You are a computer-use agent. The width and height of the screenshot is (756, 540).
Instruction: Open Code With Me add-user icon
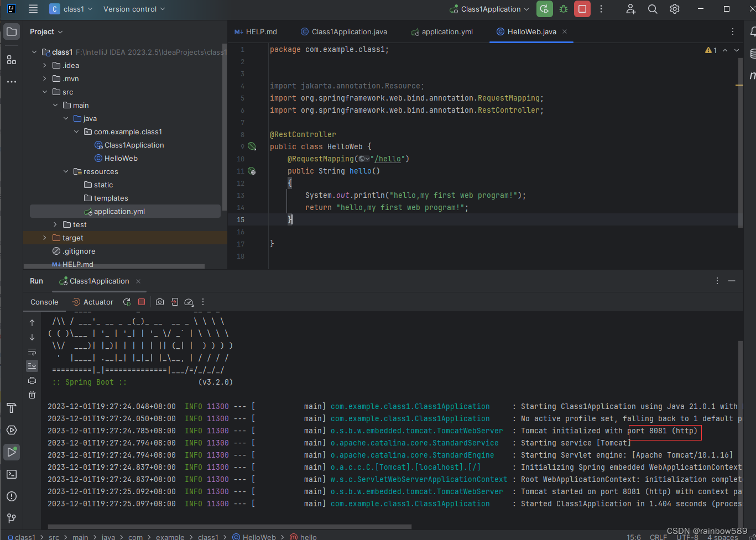coord(631,9)
